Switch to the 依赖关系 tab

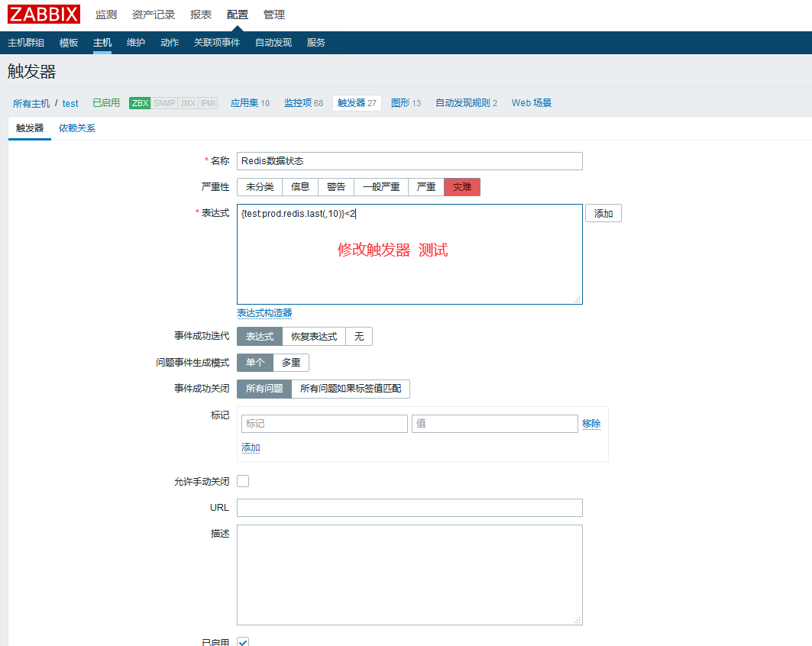pos(77,128)
